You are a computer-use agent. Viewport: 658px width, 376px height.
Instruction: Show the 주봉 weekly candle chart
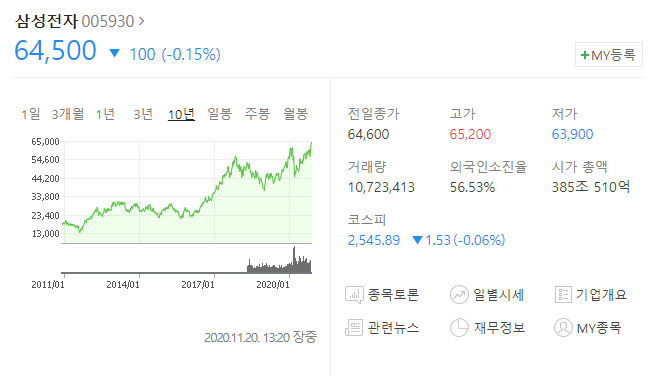point(257,114)
